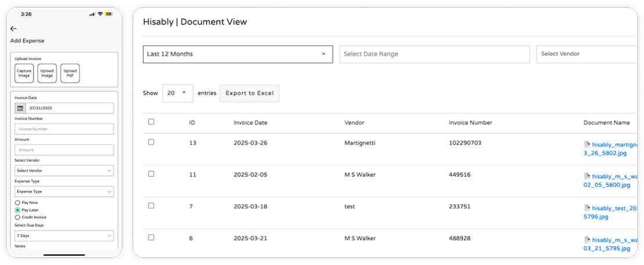The width and height of the screenshot is (644, 265).
Task: Check the row checkbox for ID 7
Action: click(x=151, y=206)
